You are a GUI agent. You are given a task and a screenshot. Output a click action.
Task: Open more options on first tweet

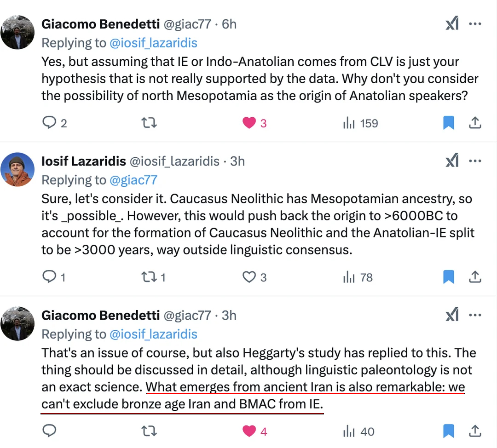click(475, 24)
